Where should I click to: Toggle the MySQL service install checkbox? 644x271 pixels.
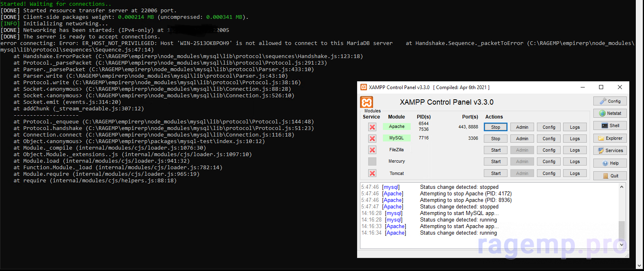tap(372, 139)
